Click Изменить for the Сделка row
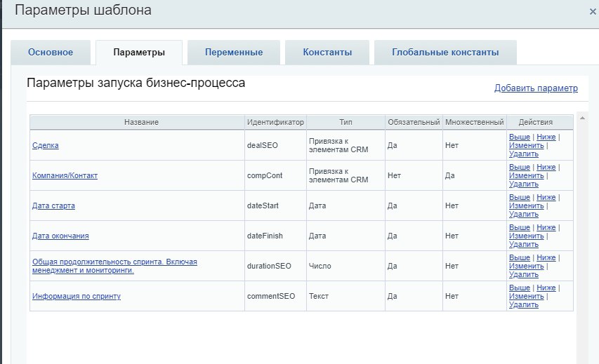 (x=525, y=145)
